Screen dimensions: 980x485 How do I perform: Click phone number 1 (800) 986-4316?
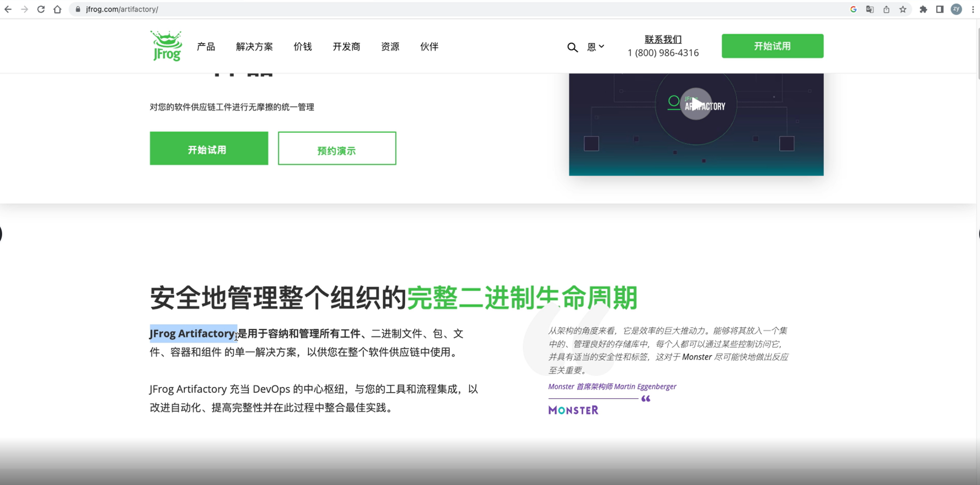(x=663, y=53)
